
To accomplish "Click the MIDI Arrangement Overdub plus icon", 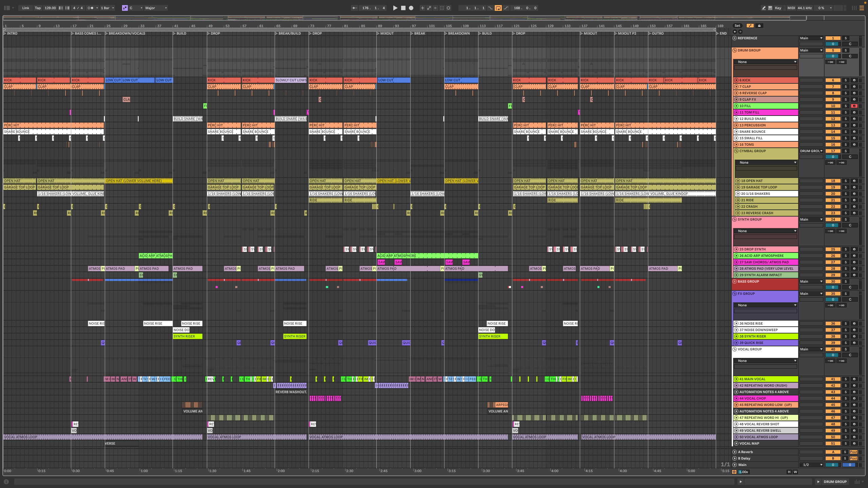I will tap(422, 8).
